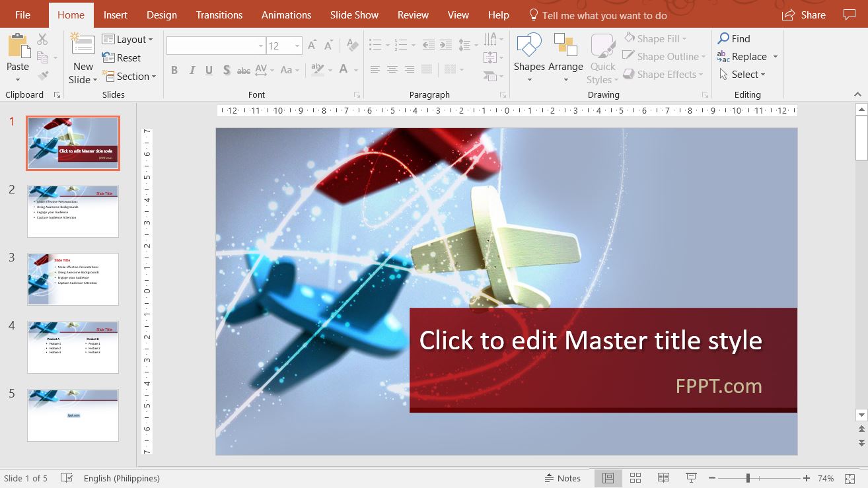Viewport: 868px width, 488px height.
Task: Click the Cut scissors icon
Action: [x=43, y=40]
